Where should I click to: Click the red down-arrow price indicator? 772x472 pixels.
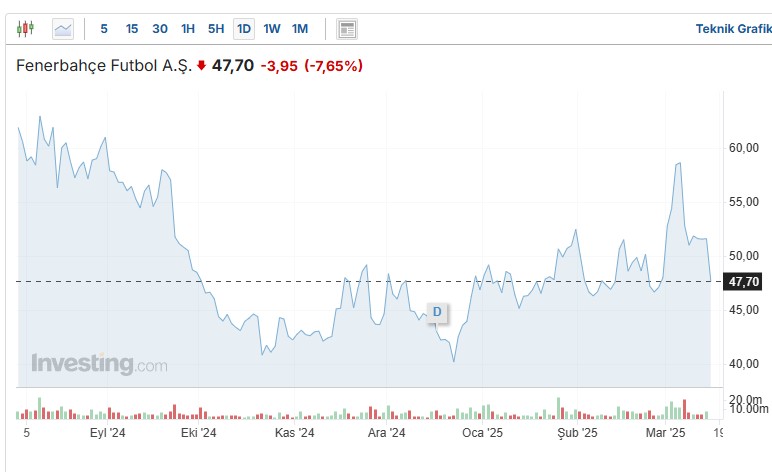(x=201, y=65)
